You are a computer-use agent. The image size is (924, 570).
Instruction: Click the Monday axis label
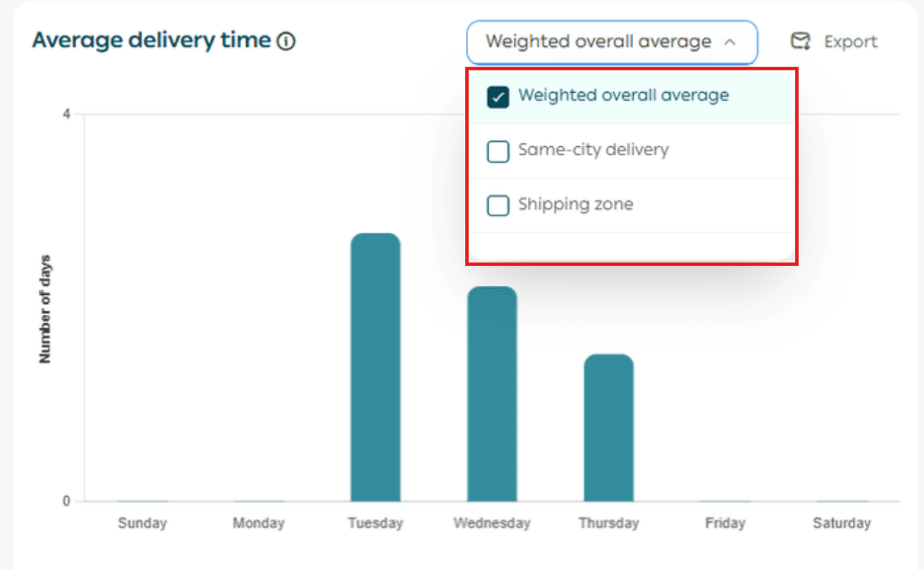259,523
